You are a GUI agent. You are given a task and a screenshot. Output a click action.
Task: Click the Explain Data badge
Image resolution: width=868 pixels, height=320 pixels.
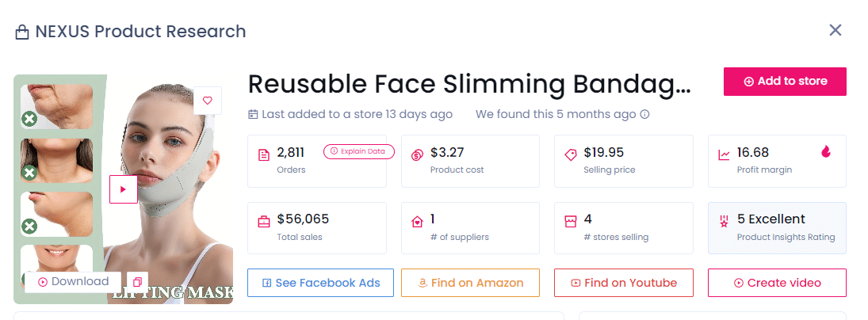358,151
